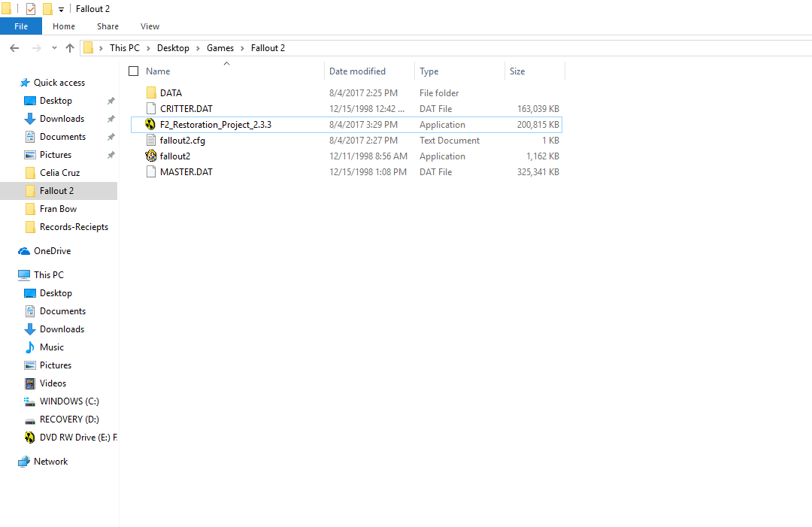Click the 12/11/1998 8:56 AM date cell
This screenshot has width=812, height=527.
click(x=368, y=156)
